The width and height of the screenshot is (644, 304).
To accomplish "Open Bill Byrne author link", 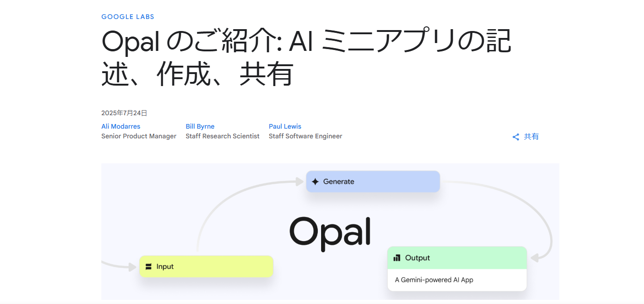I will 200,126.
